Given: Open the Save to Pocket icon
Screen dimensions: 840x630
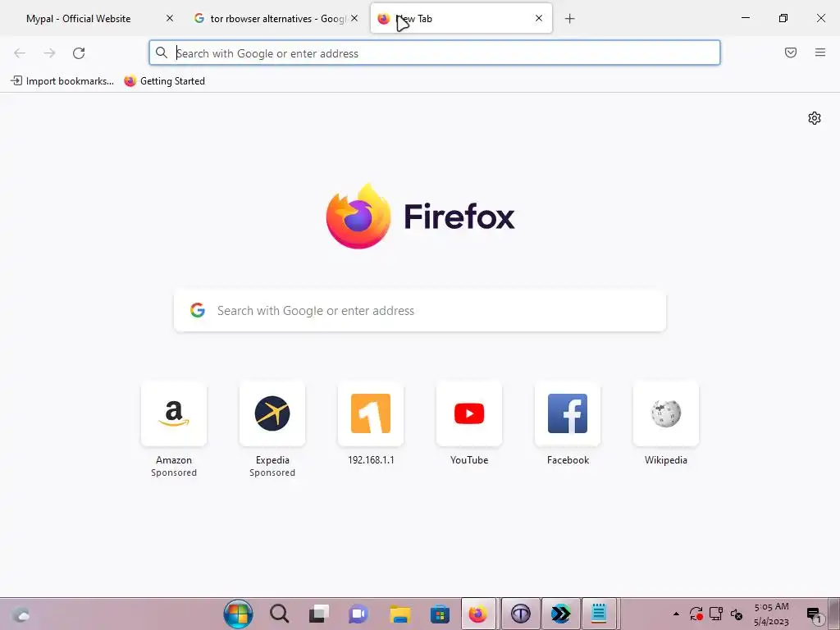Looking at the screenshot, I should click(791, 52).
